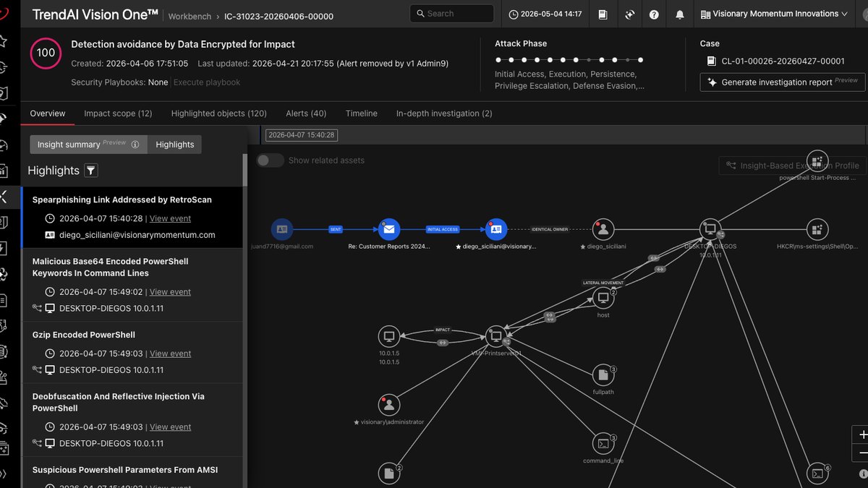The image size is (868, 488).
Task: Select the juand7716@gmail.com sender node
Action: pyautogui.click(x=282, y=230)
